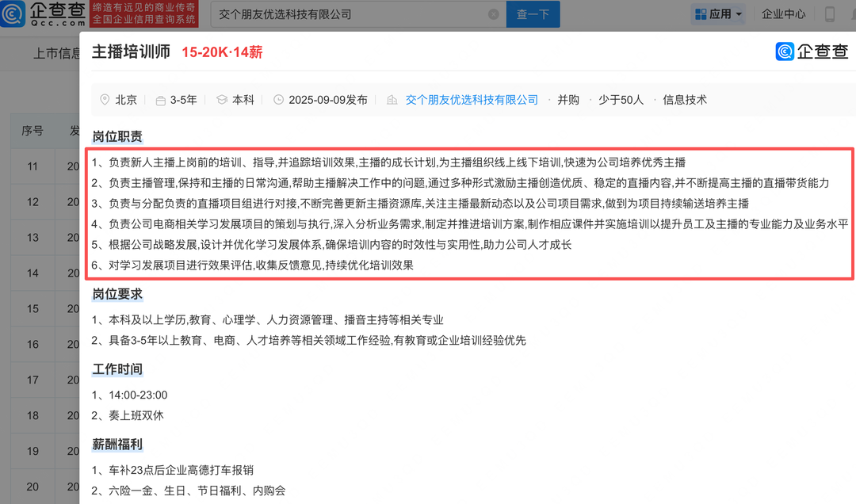Click the 企查查 logo in job popup
The height and width of the screenshot is (504, 856).
[x=812, y=52]
